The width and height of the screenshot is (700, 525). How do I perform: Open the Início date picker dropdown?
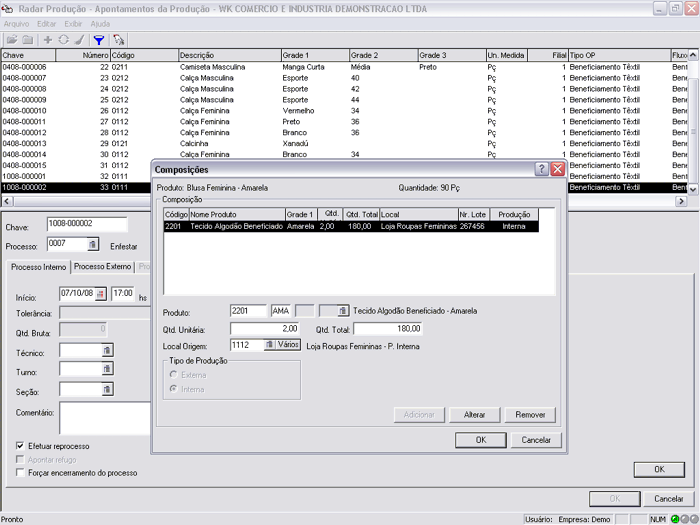coord(101,294)
